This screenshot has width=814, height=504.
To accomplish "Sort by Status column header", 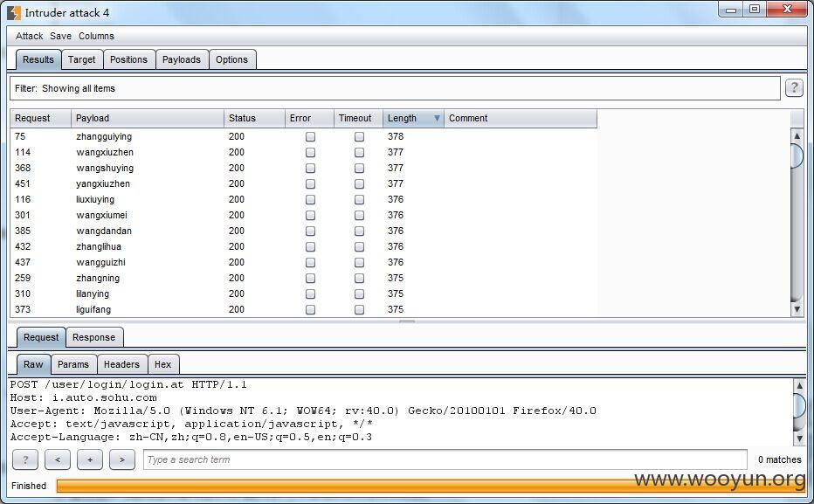I will pyautogui.click(x=254, y=118).
